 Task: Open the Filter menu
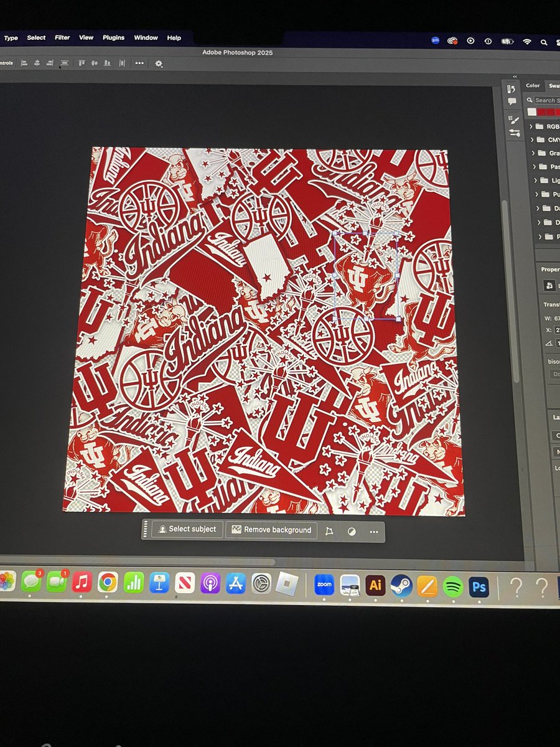pos(62,38)
